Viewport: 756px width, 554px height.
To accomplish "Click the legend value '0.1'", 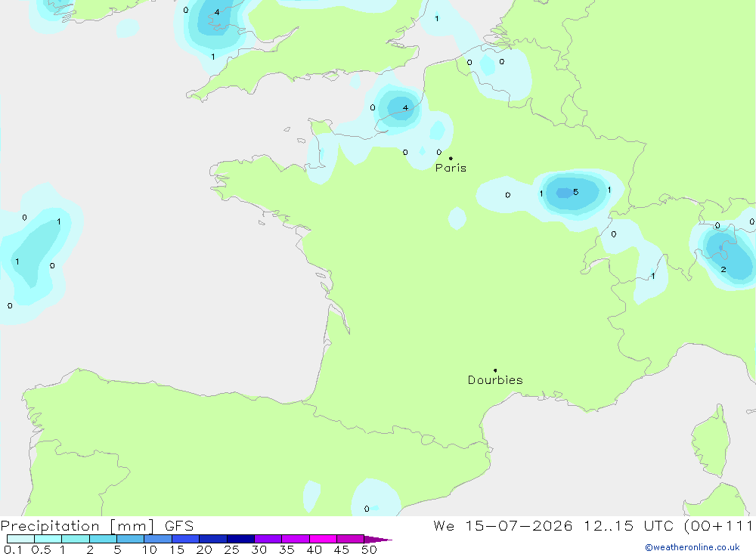I will tap(13, 549).
